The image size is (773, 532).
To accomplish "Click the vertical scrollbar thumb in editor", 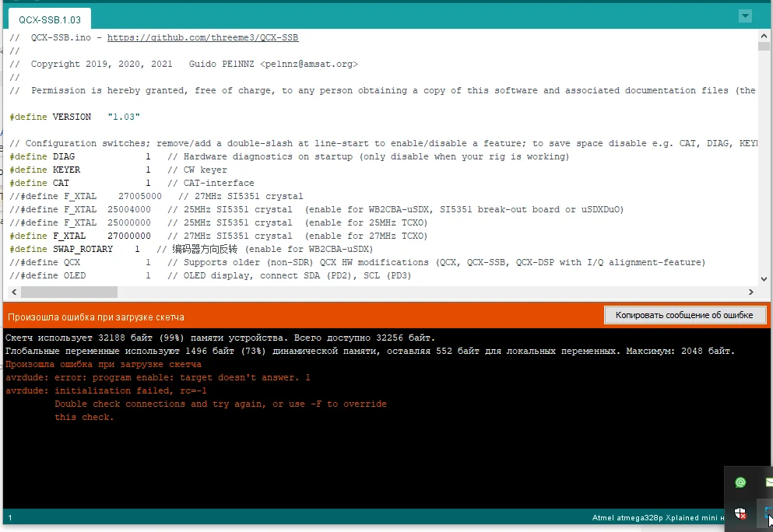I will (x=764, y=47).
